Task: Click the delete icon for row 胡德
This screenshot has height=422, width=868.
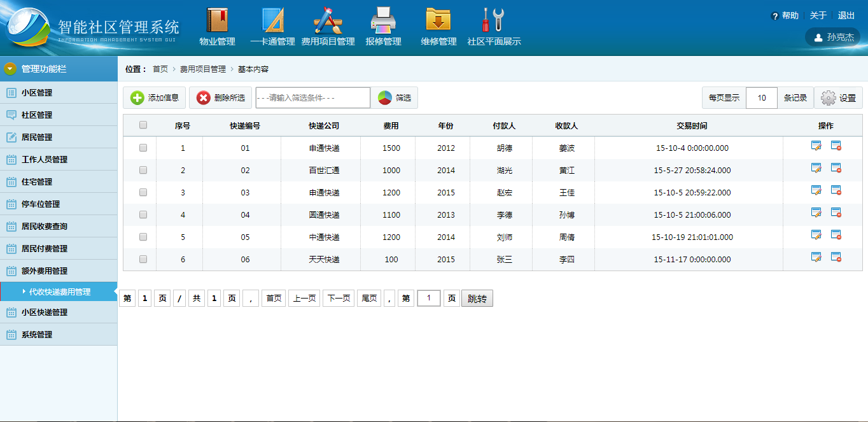Action: coord(836,146)
